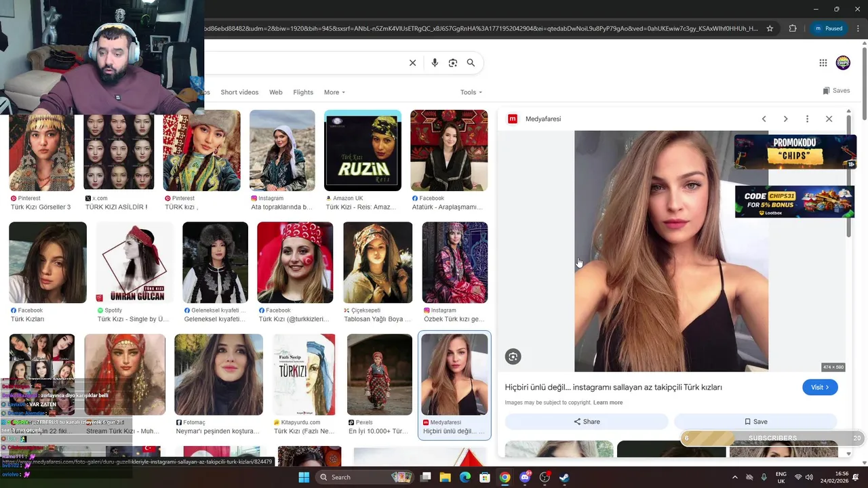Click the Share button in preview
Image resolution: width=868 pixels, height=488 pixels.
click(587, 422)
